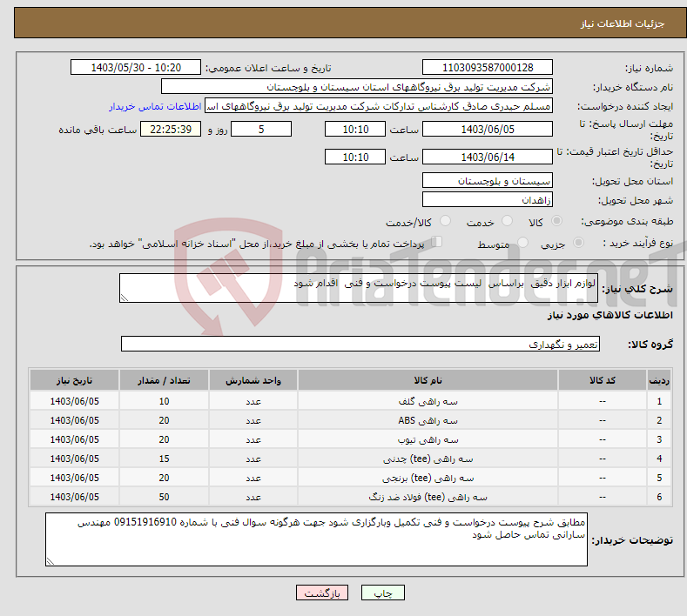Image resolution: width=687 pixels, height=616 pixels.
Task: Click item name سه راهی ABS
Action: (428, 420)
